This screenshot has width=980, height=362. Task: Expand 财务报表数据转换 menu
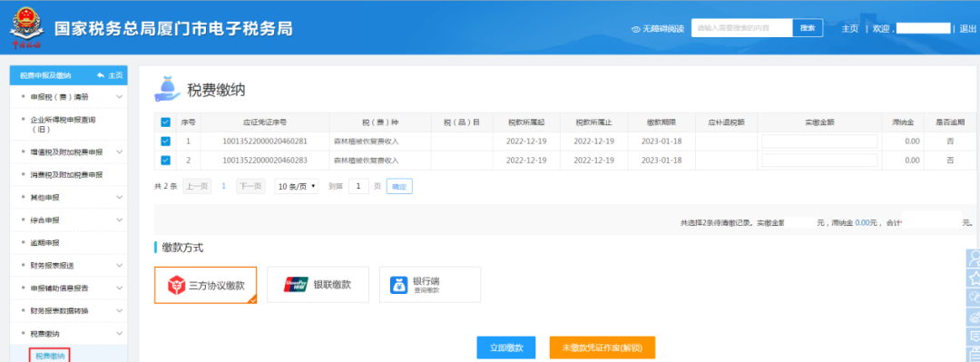tap(69, 310)
